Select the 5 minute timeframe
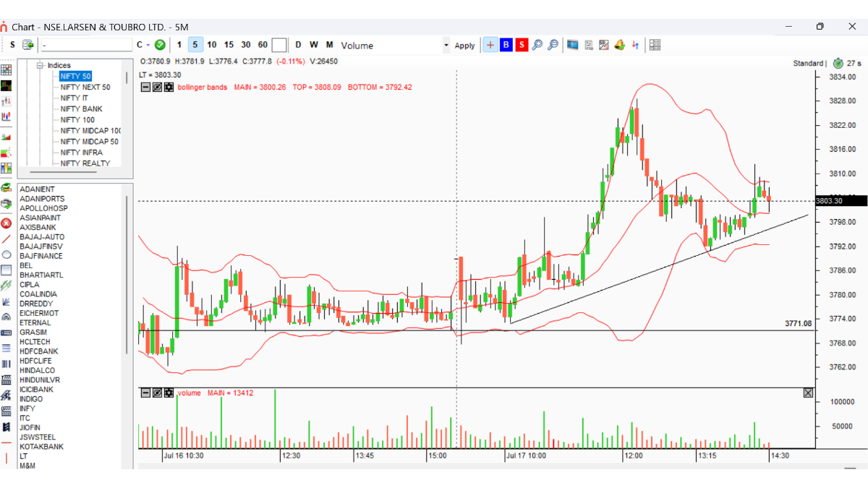Screen dimensions: 868x488 [x=195, y=45]
